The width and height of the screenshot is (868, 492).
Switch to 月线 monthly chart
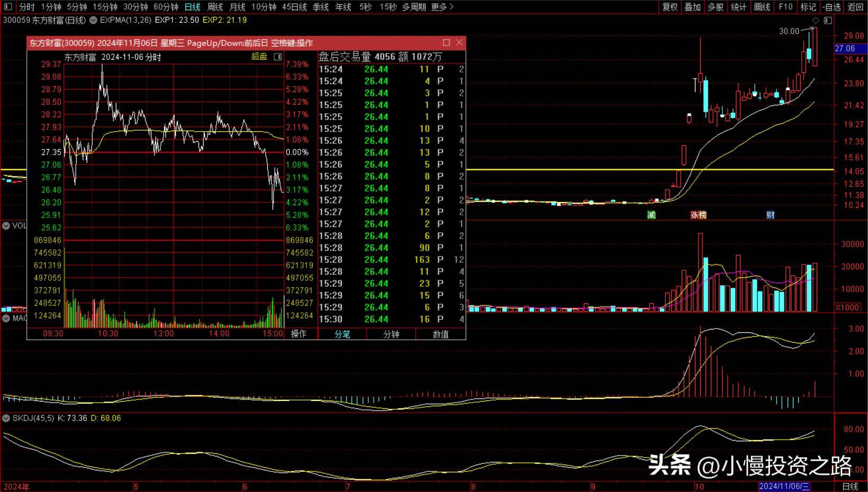click(x=237, y=7)
